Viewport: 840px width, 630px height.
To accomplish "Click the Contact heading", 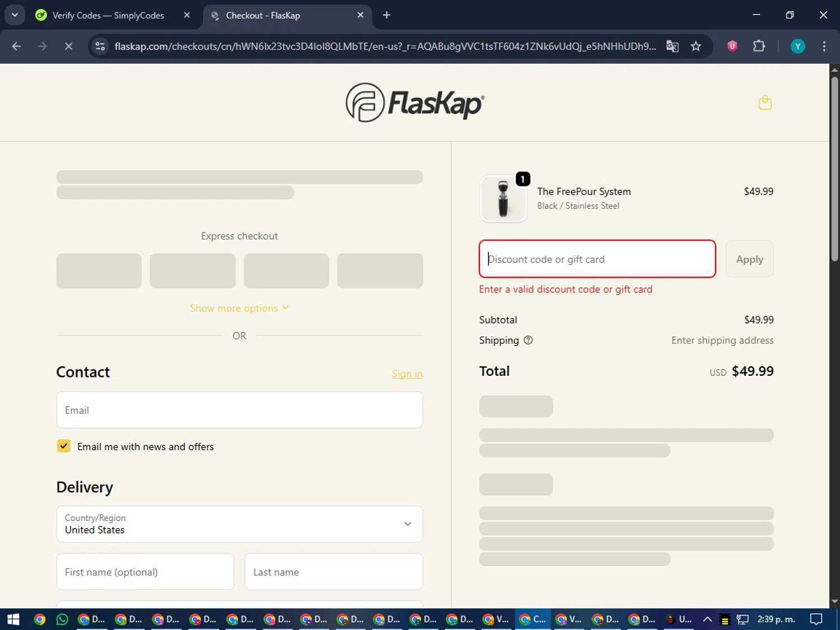I will 83,372.
